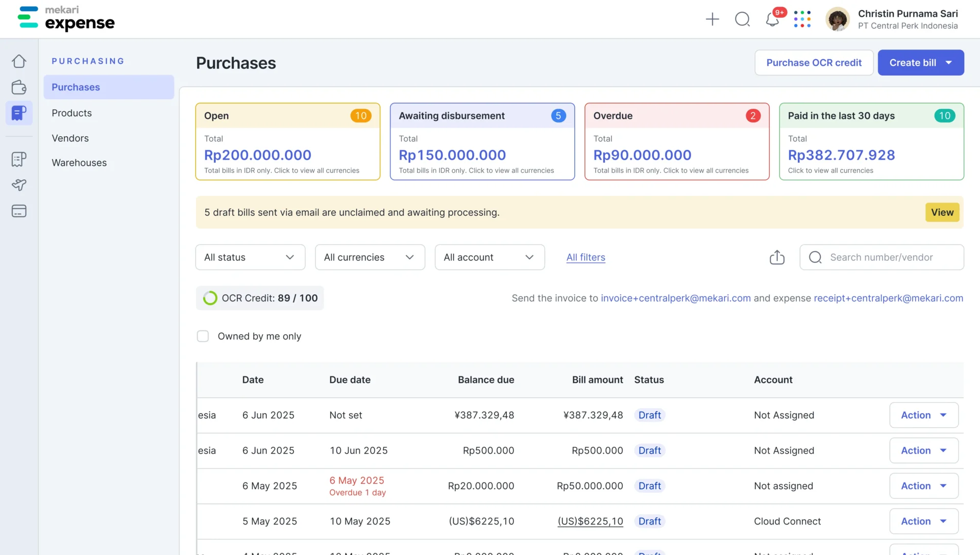Click the export upload icon near filters

coord(777,257)
